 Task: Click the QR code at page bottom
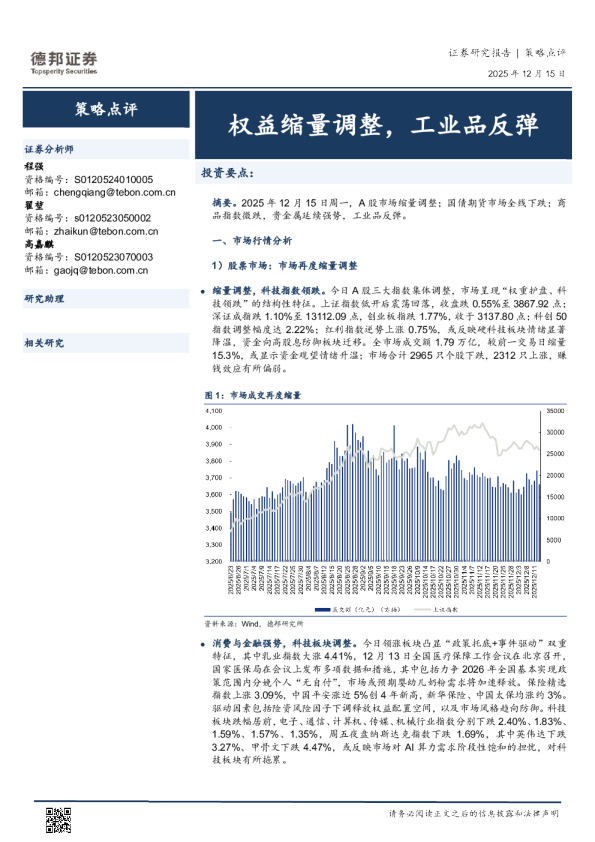(x=58, y=820)
